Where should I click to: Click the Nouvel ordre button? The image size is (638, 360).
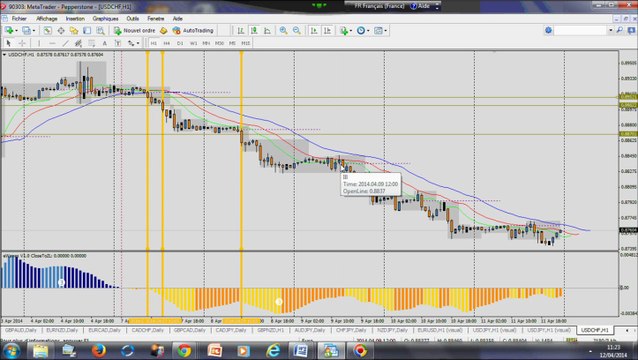click(134, 31)
